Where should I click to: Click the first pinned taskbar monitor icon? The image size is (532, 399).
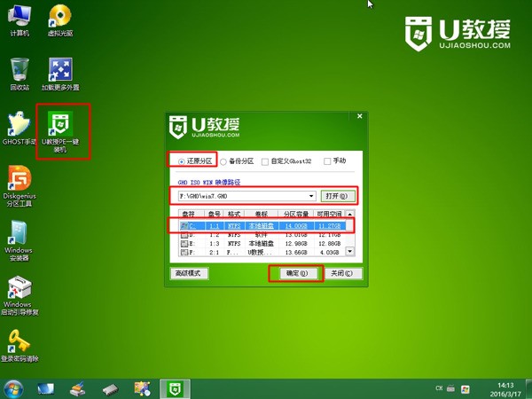pos(45,389)
